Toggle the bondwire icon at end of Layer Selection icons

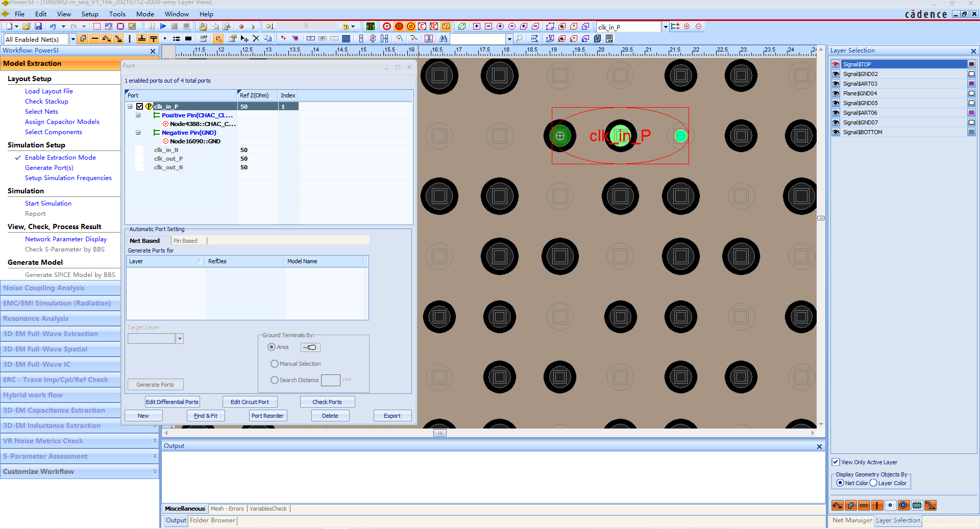[930, 506]
